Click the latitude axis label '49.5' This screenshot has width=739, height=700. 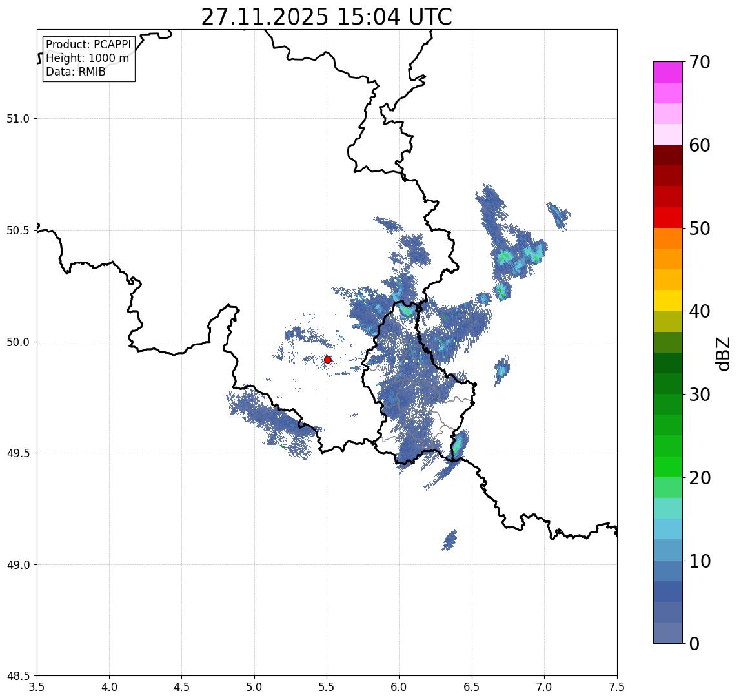(18, 453)
